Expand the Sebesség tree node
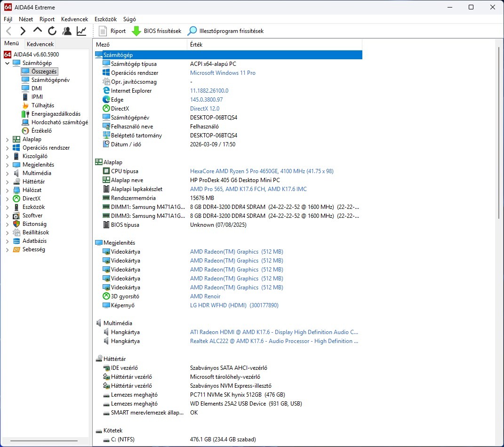Viewport: 504px width, 447px height. tap(7, 250)
